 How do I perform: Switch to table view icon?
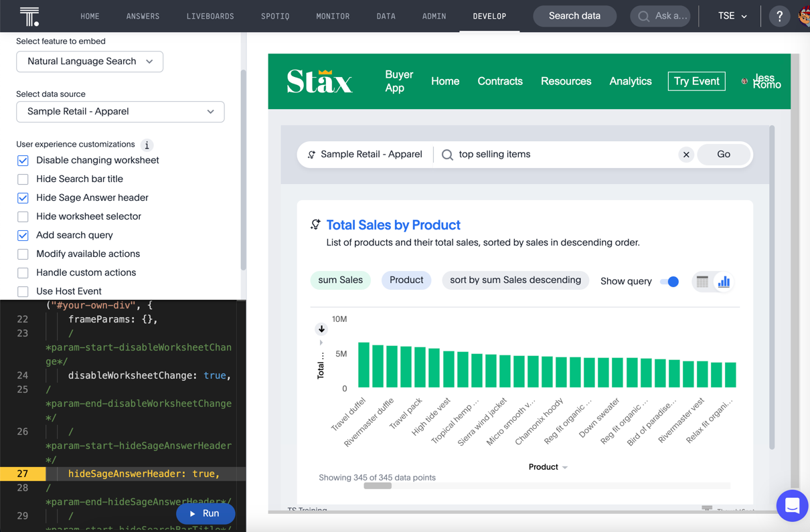tap(702, 282)
